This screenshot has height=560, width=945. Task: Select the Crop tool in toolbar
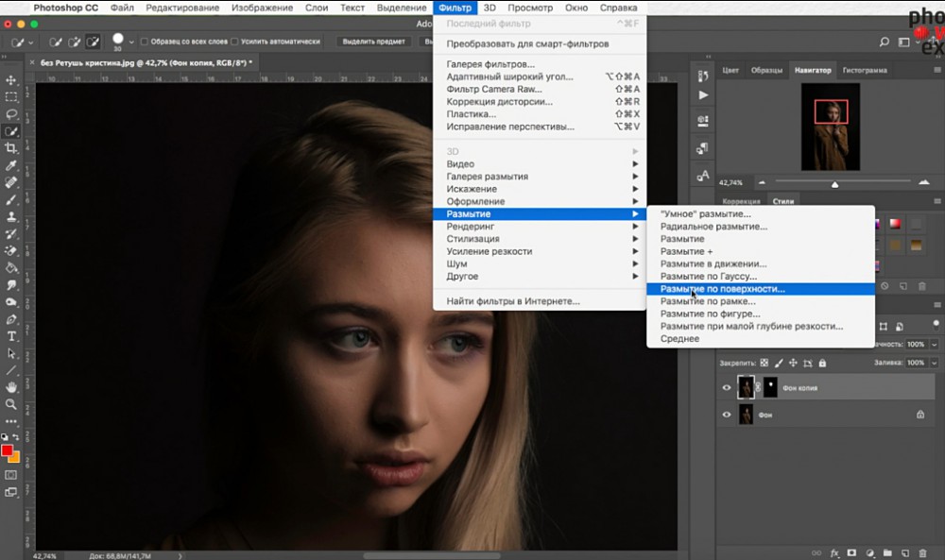point(11,148)
